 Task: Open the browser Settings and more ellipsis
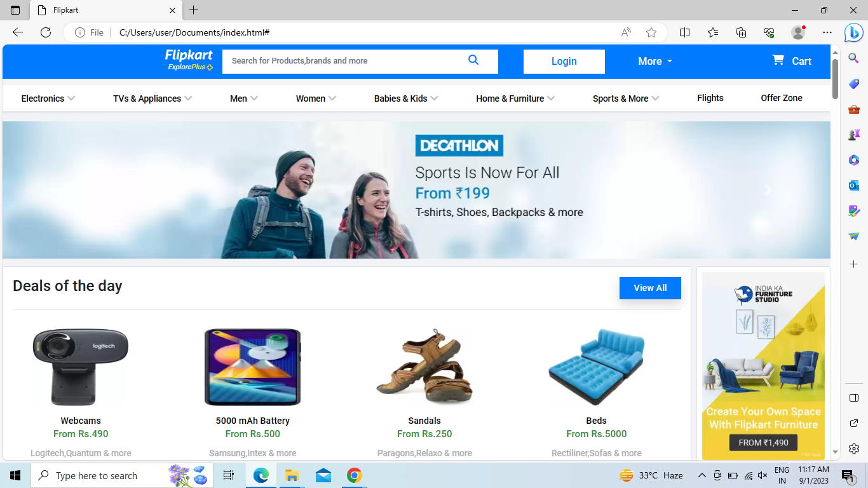[x=827, y=32]
